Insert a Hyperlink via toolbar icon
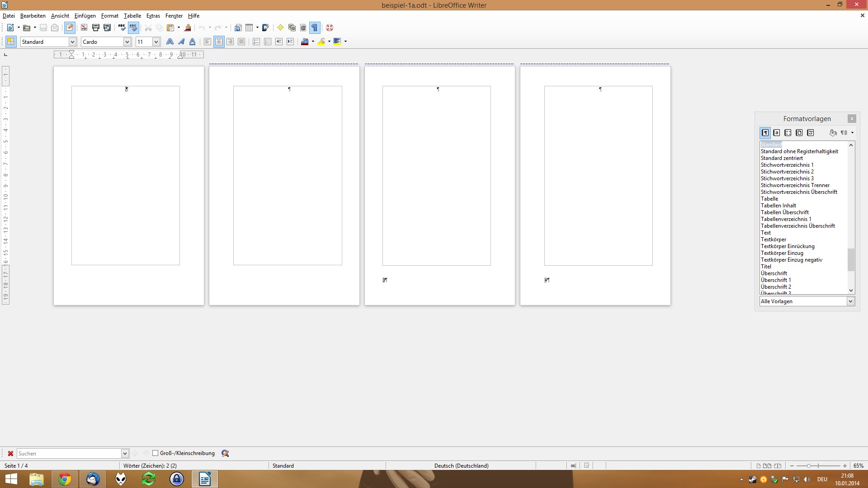 pos(238,28)
